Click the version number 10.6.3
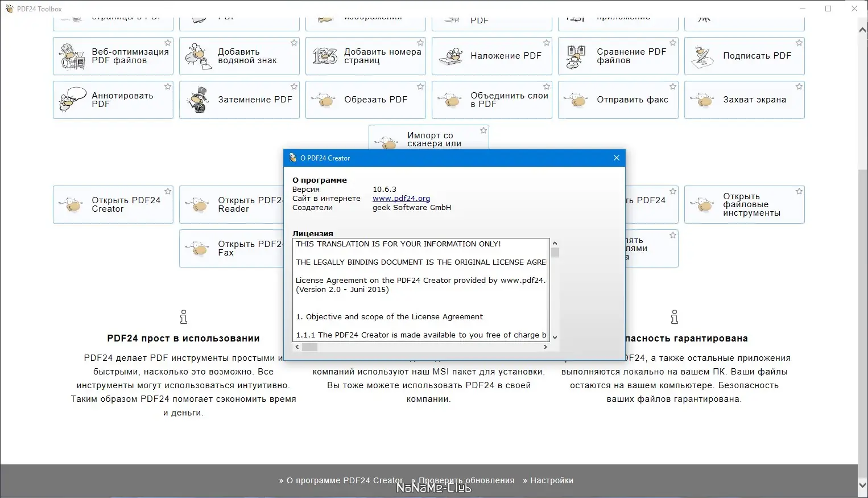Viewport: 868px width, 498px height. pos(385,190)
